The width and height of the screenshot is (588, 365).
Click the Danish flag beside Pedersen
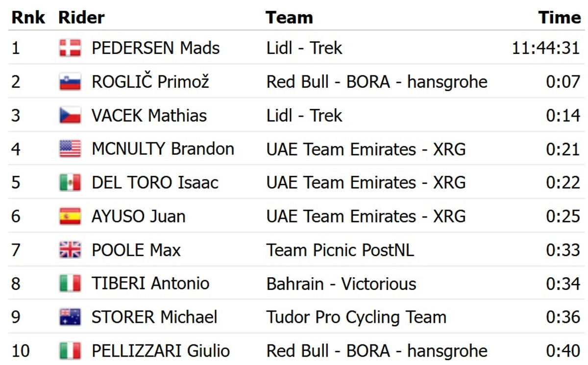[70, 48]
